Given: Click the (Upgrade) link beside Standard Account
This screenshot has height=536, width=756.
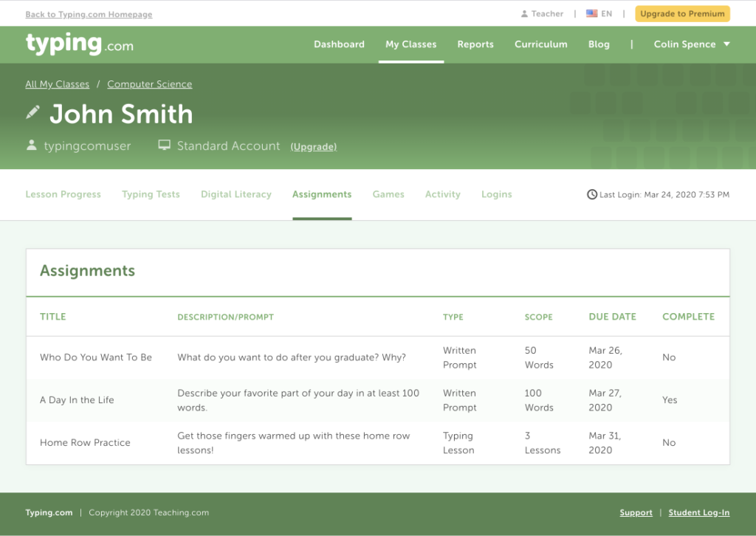Looking at the screenshot, I should [313, 146].
